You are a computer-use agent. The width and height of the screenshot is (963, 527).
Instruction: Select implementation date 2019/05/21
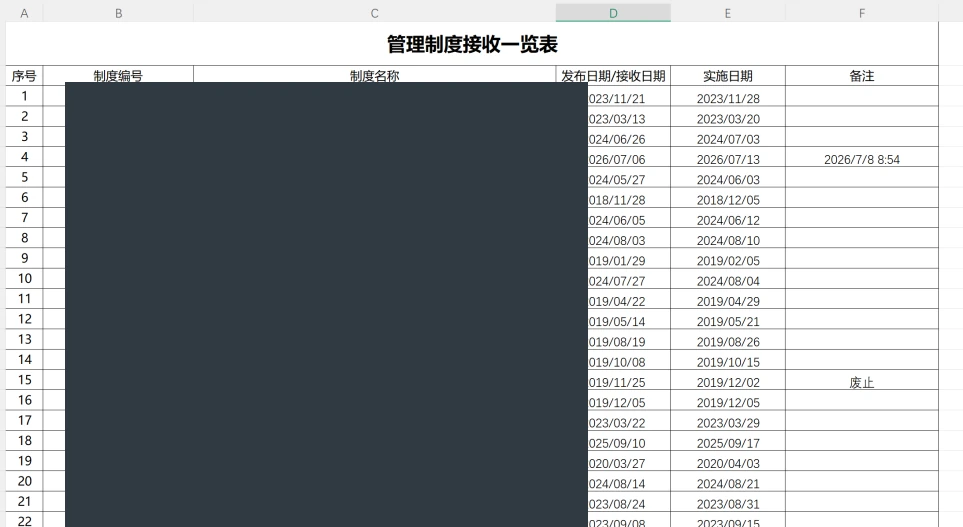pos(728,321)
